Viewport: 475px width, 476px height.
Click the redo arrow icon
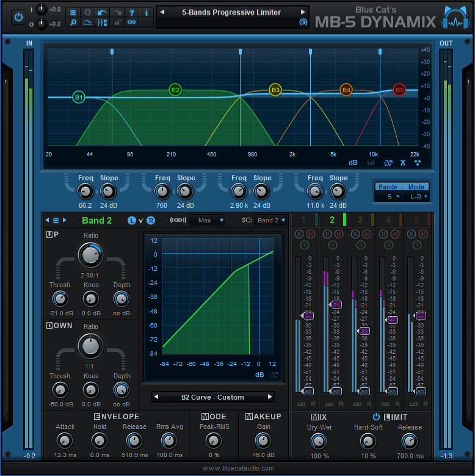[x=117, y=12]
